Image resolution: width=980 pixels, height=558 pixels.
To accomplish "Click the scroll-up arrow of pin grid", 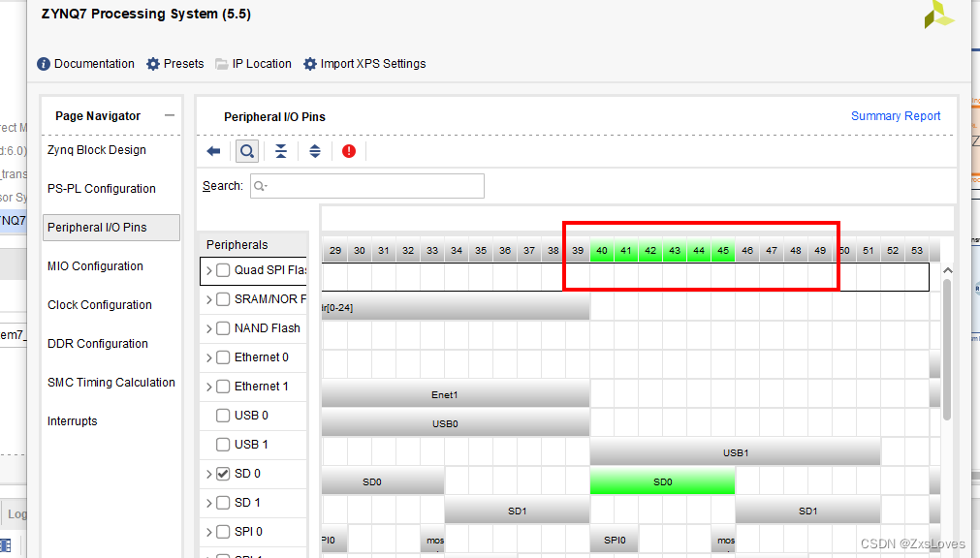I will pos(947,270).
